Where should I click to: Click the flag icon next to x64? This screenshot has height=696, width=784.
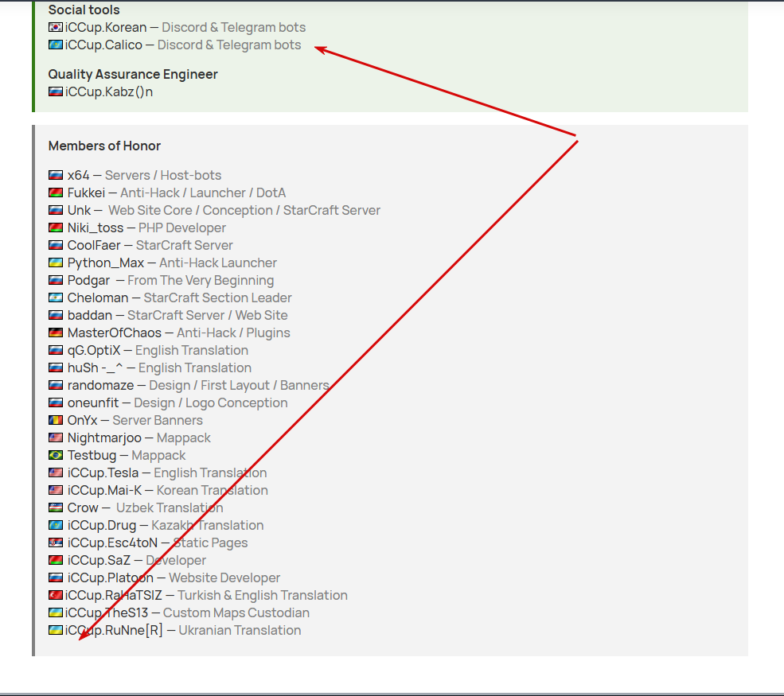tap(56, 175)
